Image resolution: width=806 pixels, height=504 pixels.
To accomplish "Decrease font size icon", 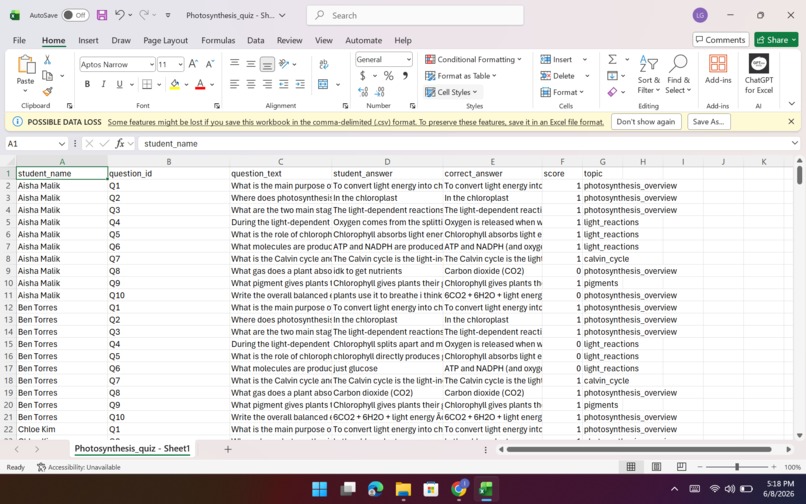I will coord(210,64).
